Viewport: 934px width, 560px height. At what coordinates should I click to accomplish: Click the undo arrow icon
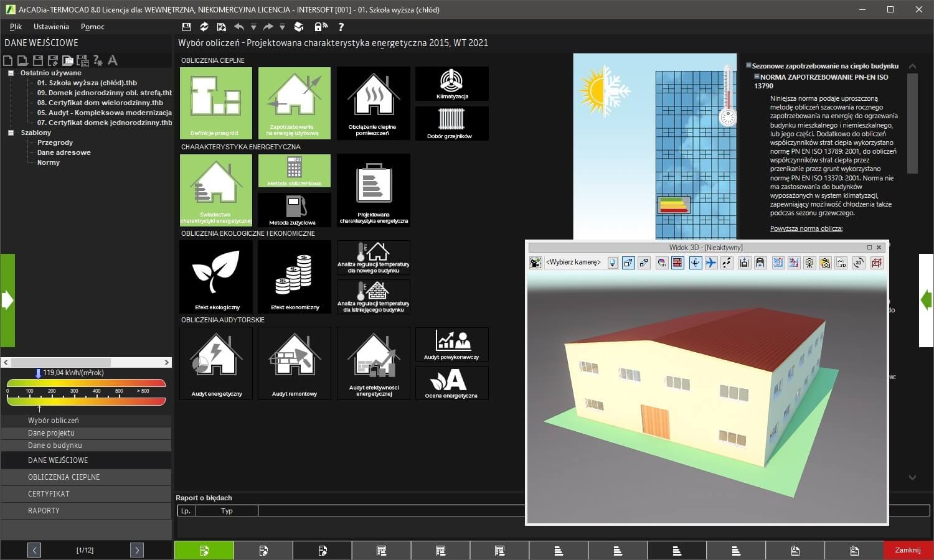pyautogui.click(x=239, y=27)
